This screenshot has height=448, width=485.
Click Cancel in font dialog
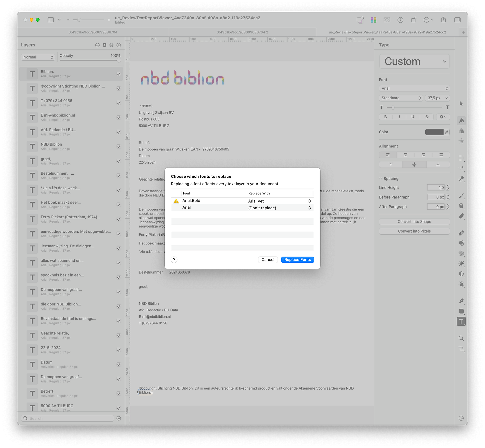click(268, 260)
